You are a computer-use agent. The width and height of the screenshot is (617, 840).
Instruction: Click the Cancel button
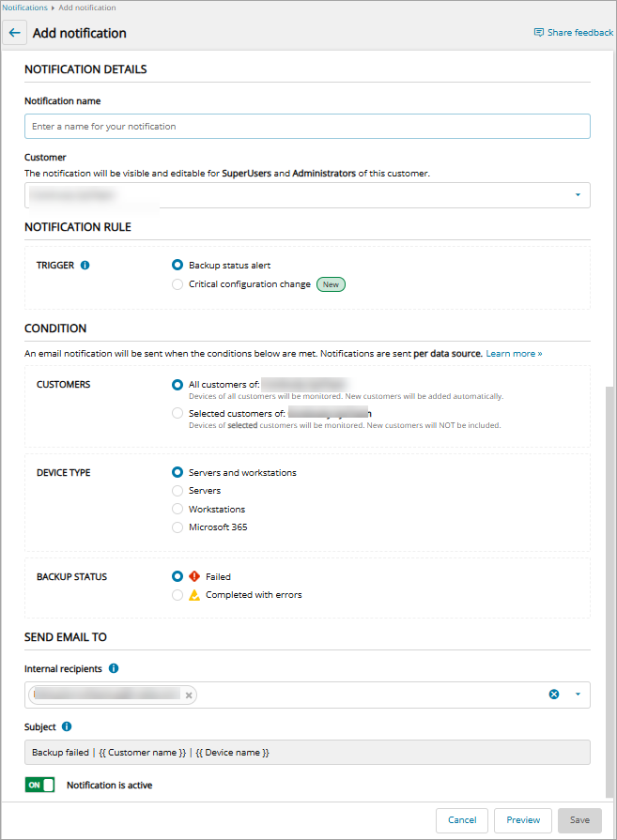pos(462,820)
